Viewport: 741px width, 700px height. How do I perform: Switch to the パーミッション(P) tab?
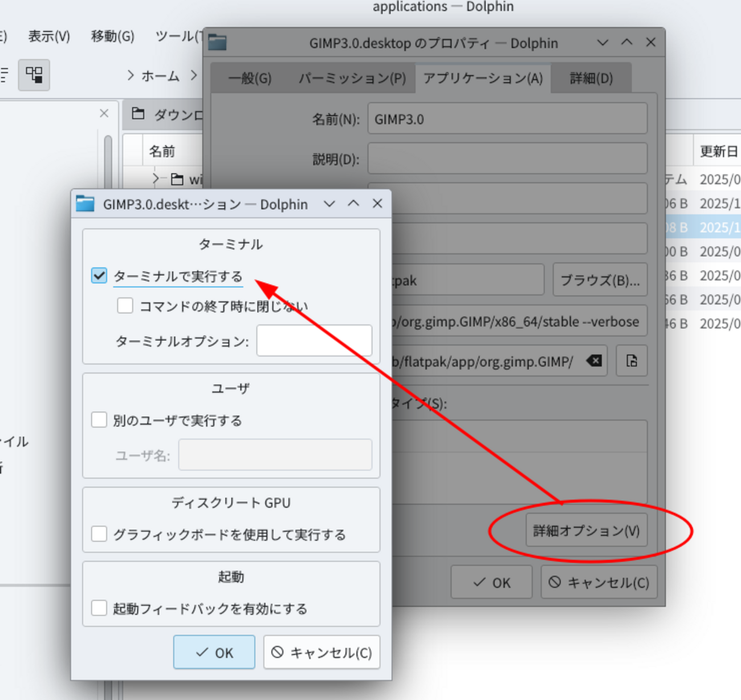click(x=352, y=78)
